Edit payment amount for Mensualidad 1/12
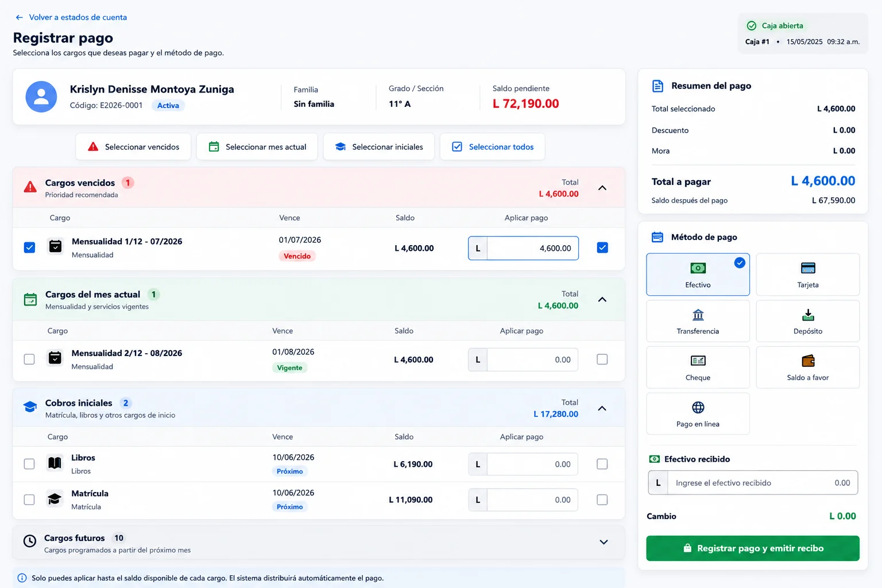The image size is (882, 588). [x=523, y=248]
